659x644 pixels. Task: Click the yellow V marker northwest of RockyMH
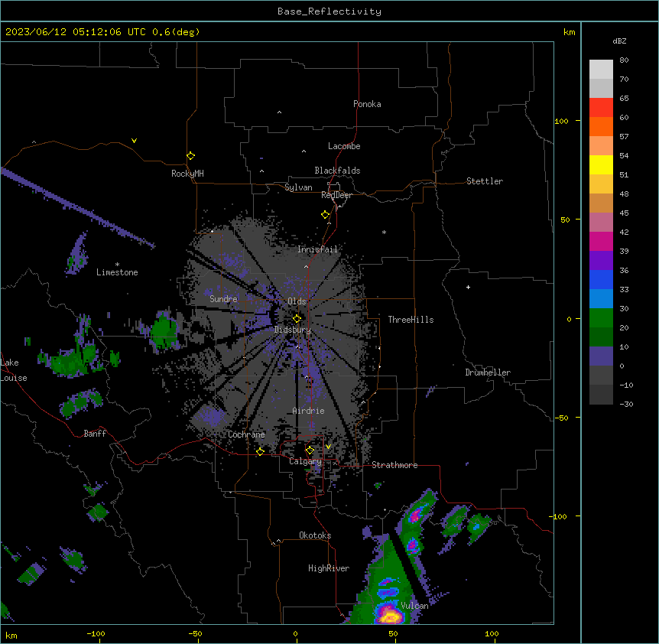pyautogui.click(x=134, y=141)
